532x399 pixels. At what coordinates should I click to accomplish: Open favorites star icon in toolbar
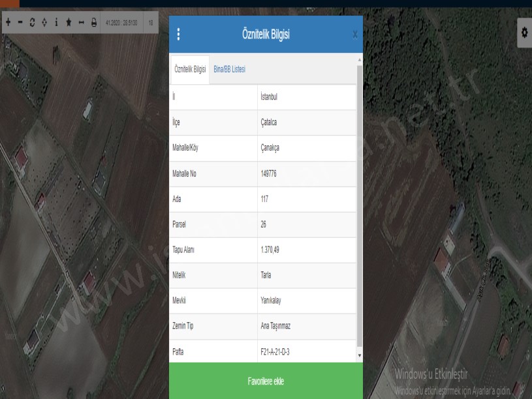69,22
